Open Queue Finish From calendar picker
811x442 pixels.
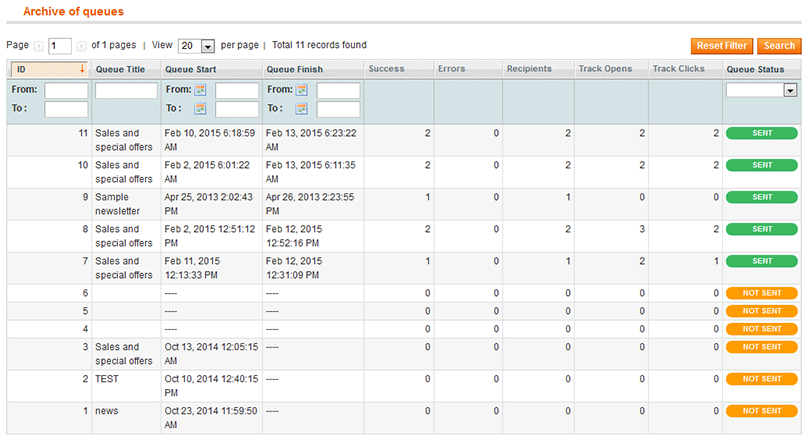click(x=302, y=90)
